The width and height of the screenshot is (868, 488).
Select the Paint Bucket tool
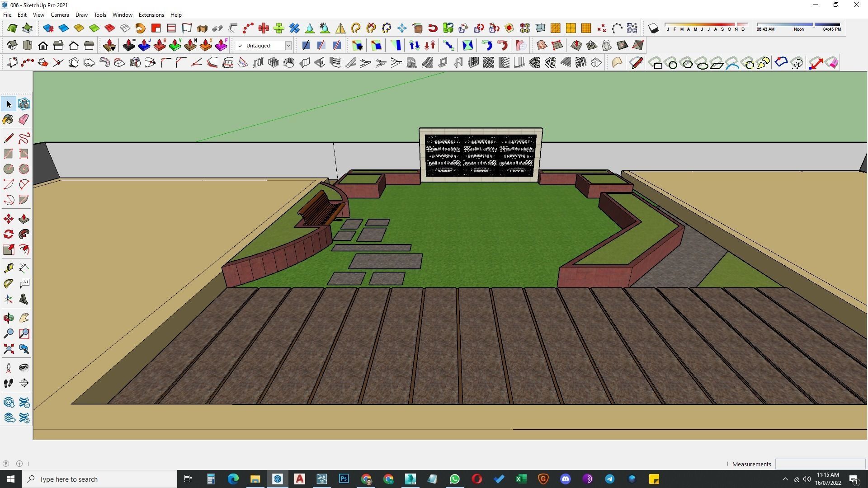(8, 119)
